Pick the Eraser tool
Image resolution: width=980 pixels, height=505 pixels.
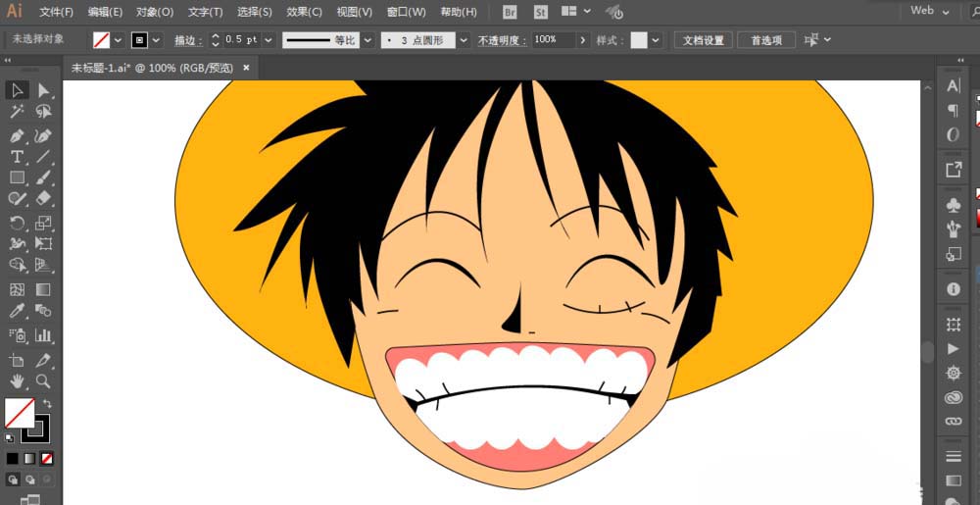44,199
